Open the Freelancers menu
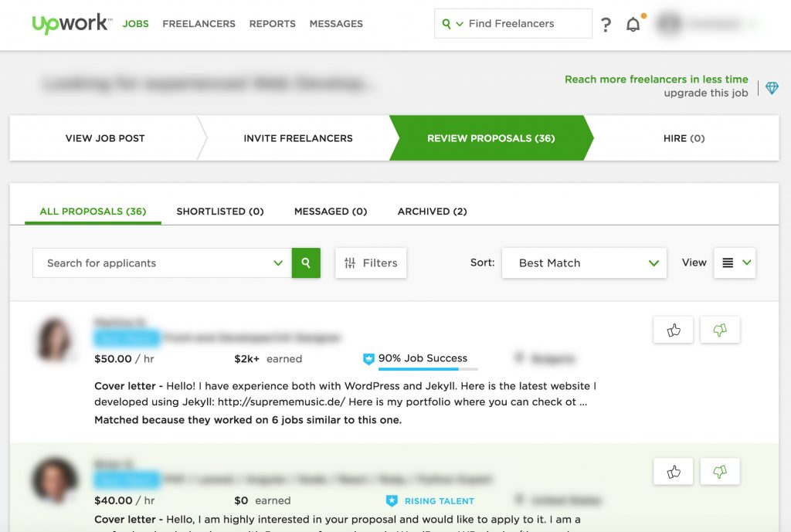791x532 pixels. [199, 24]
